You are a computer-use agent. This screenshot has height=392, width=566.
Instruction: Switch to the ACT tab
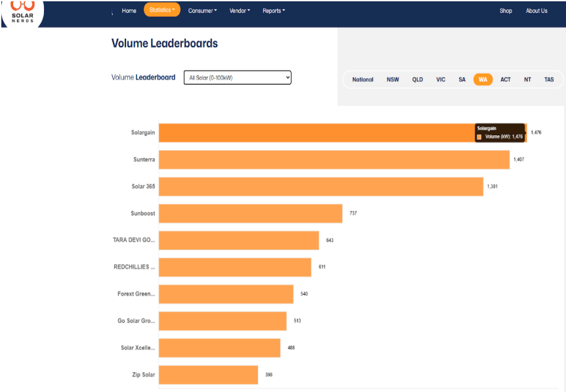tap(506, 79)
